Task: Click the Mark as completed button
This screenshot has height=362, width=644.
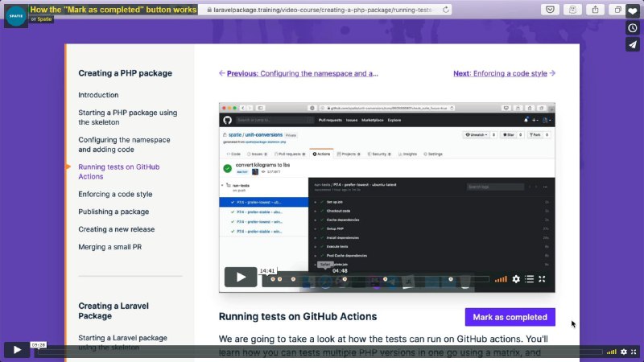Action: coord(510,317)
